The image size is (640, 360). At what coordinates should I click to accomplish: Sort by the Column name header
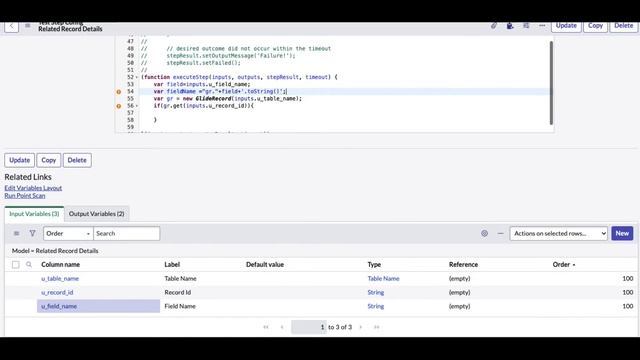[x=60, y=264]
